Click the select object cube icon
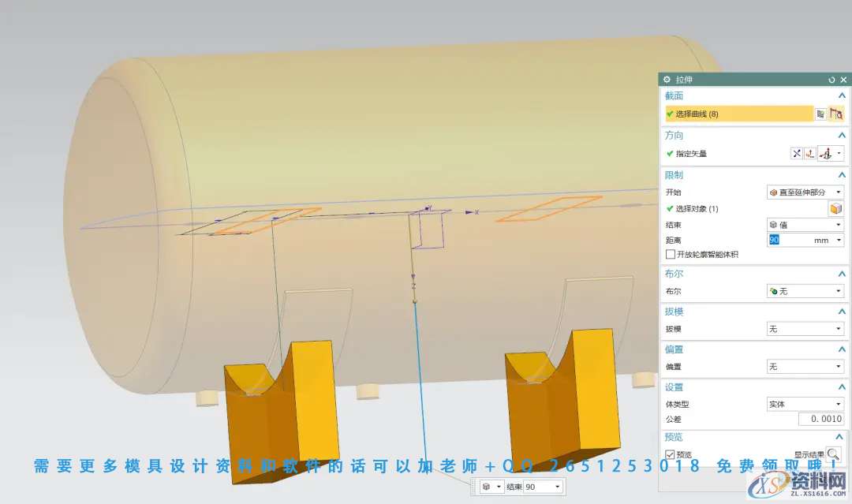This screenshot has width=852, height=504. (x=835, y=209)
